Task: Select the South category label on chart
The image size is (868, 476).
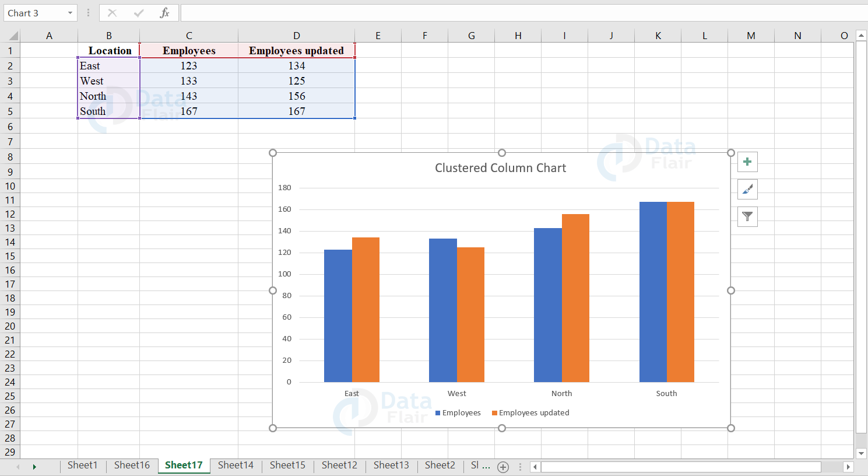Action: tap(666, 393)
